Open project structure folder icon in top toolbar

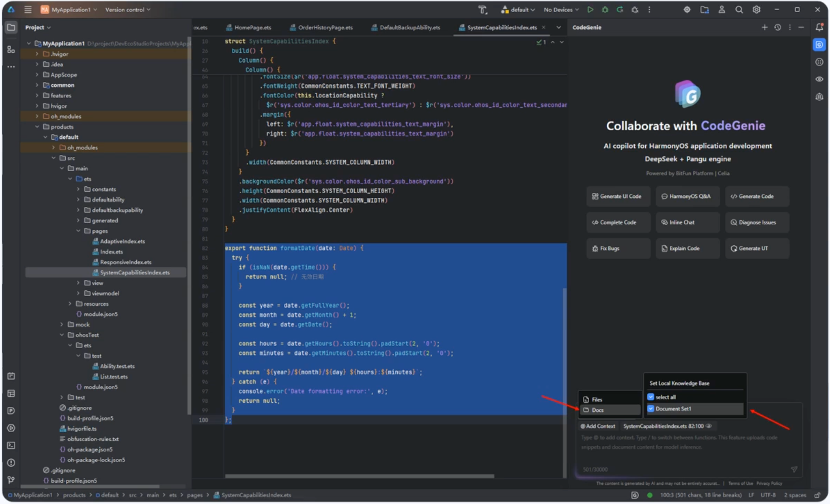[704, 10]
